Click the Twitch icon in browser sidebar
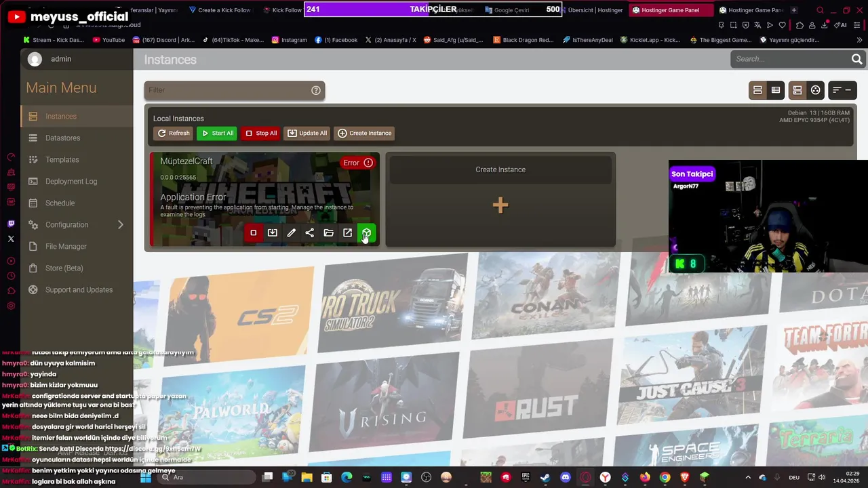Image resolution: width=868 pixels, height=488 pixels. pos(11,224)
